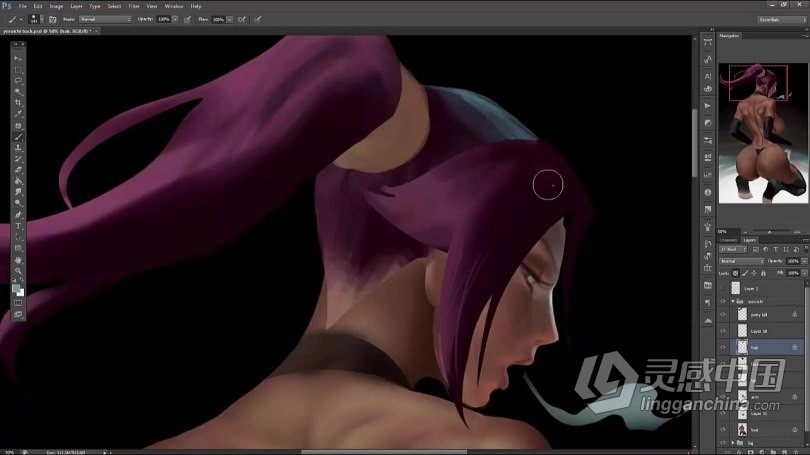
Task: Select the Magic Wand tool
Action: click(x=18, y=92)
